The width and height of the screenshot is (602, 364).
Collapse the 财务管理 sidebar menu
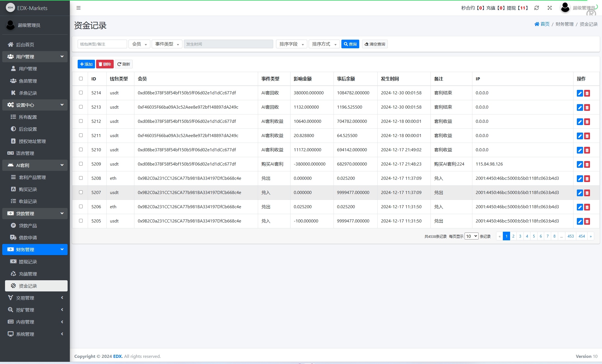point(35,249)
